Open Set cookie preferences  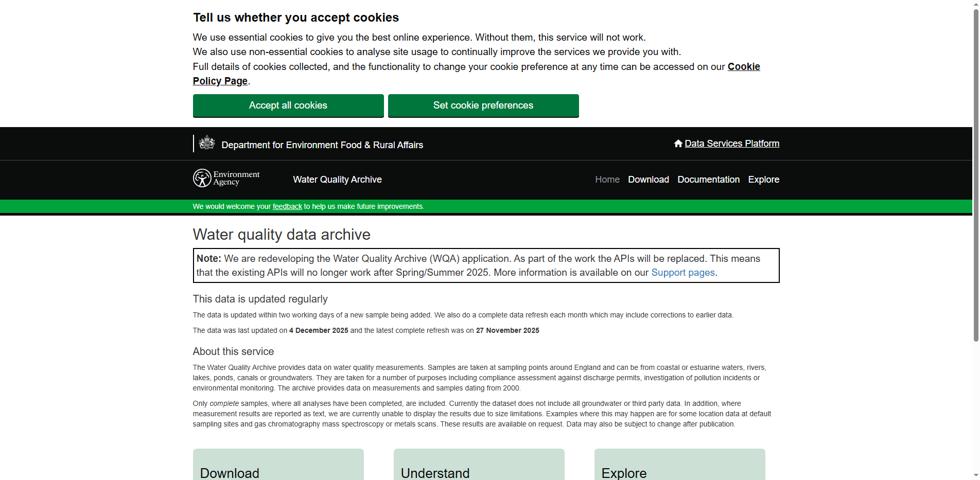[x=483, y=105]
